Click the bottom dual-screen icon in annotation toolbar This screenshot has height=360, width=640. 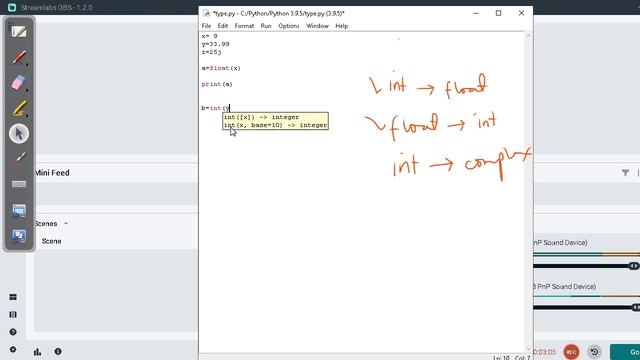point(19,236)
